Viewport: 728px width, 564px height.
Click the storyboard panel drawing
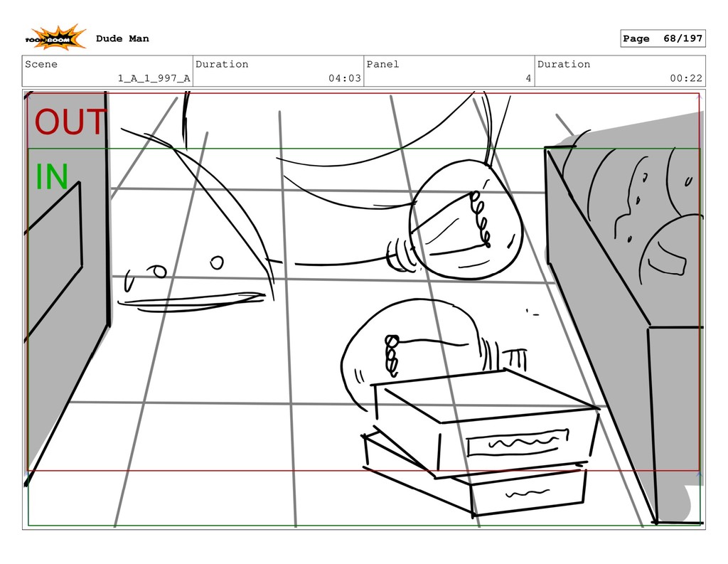363,310
